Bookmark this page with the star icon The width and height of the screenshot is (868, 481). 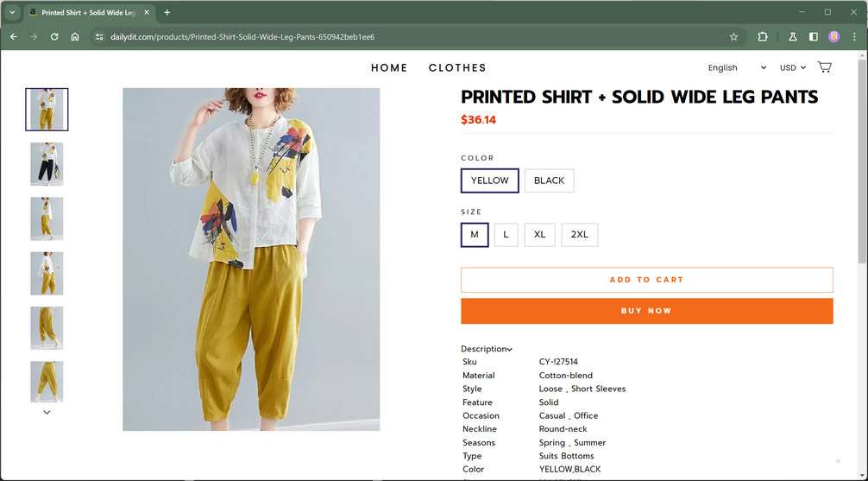(733, 37)
